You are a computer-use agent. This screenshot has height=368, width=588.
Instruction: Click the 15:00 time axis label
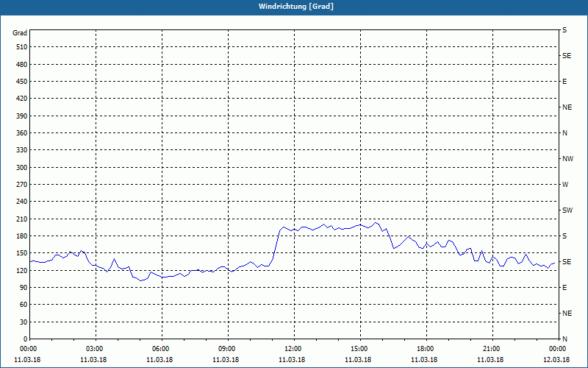click(x=360, y=349)
